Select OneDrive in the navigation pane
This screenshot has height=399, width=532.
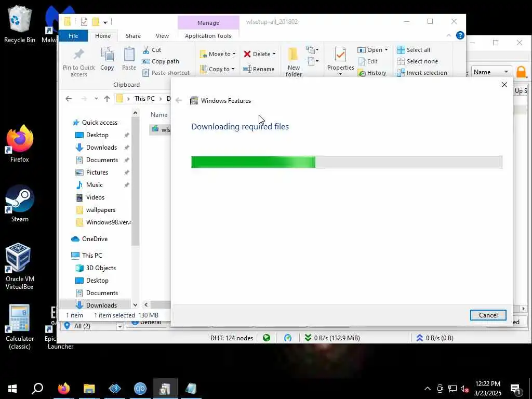point(89,239)
